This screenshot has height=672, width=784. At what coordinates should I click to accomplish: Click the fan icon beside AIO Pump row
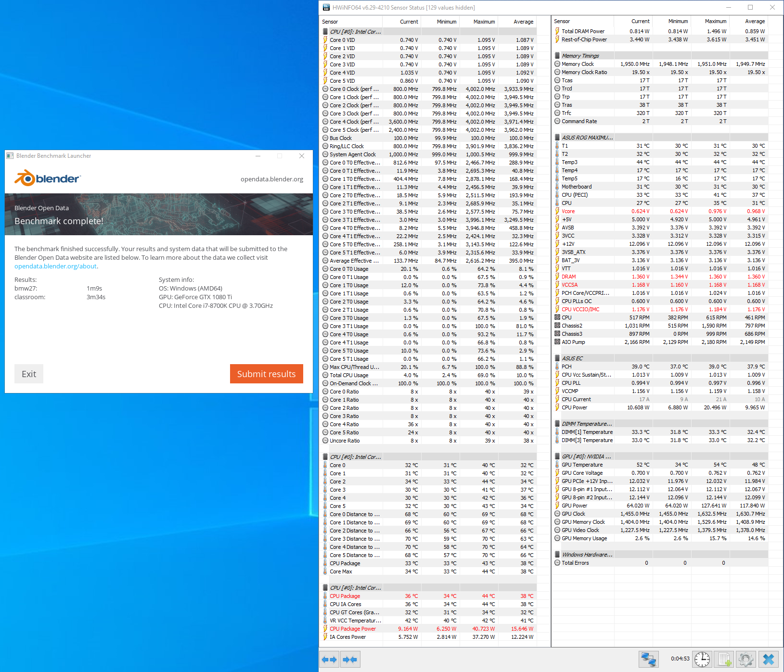click(557, 342)
